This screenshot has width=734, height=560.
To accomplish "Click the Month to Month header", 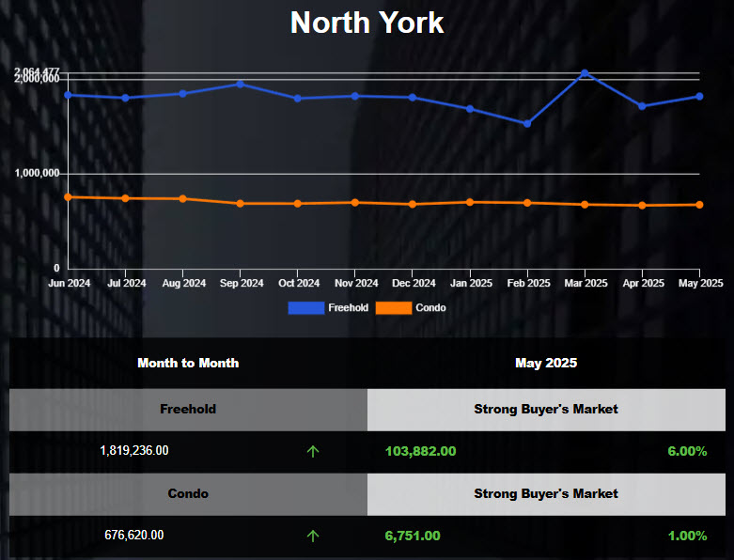I will point(188,363).
